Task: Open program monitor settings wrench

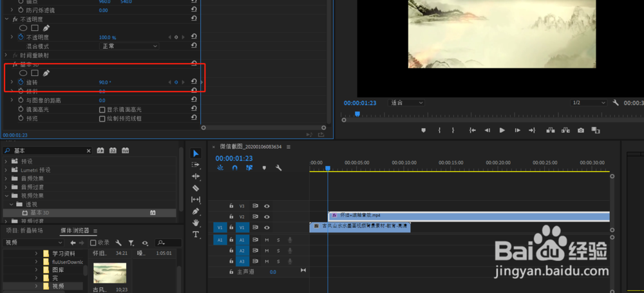Action: 616,103
